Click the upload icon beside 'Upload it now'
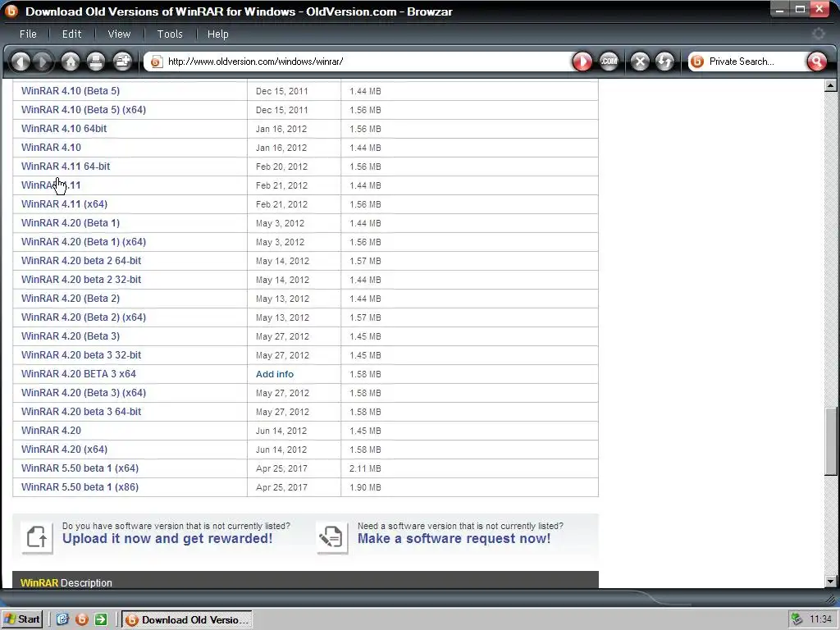The image size is (840, 630). (37, 537)
